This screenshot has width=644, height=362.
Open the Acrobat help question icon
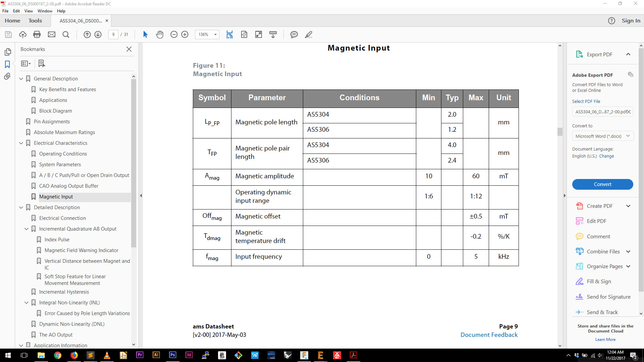[x=611, y=21]
